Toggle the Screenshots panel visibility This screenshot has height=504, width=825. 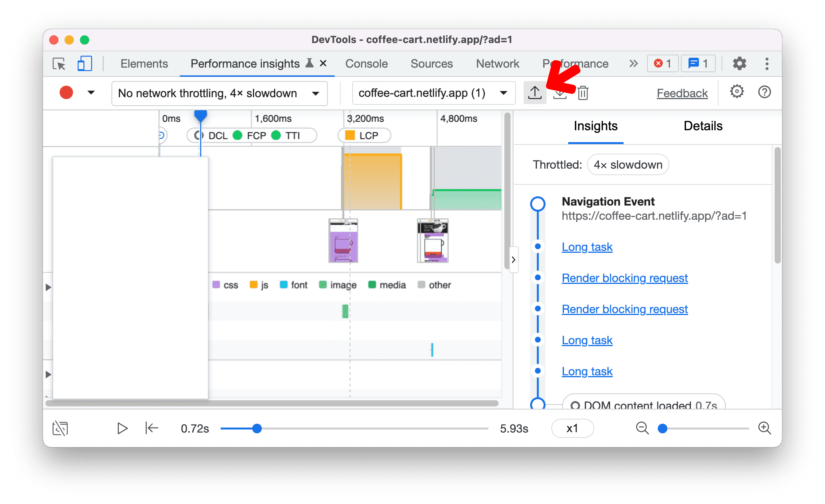(60, 428)
